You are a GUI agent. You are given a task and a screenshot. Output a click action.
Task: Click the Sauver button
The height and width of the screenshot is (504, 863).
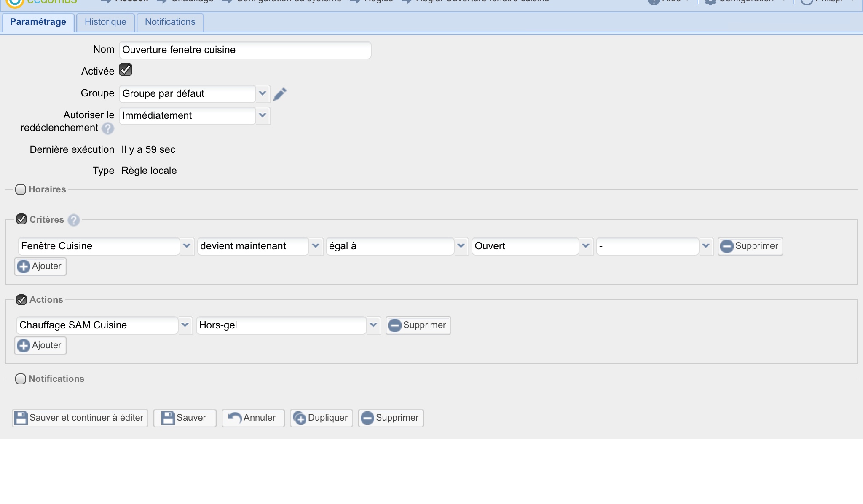[185, 418]
